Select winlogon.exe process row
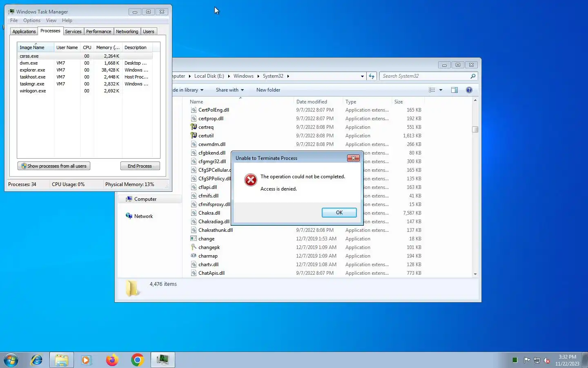This screenshot has width=588, height=368. 85,91
